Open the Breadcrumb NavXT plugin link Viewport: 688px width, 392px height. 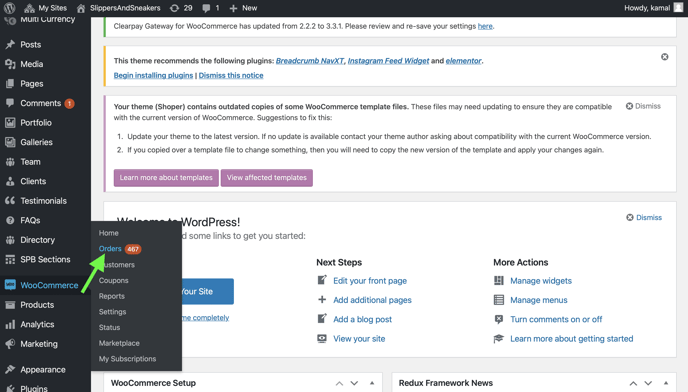[310, 61]
